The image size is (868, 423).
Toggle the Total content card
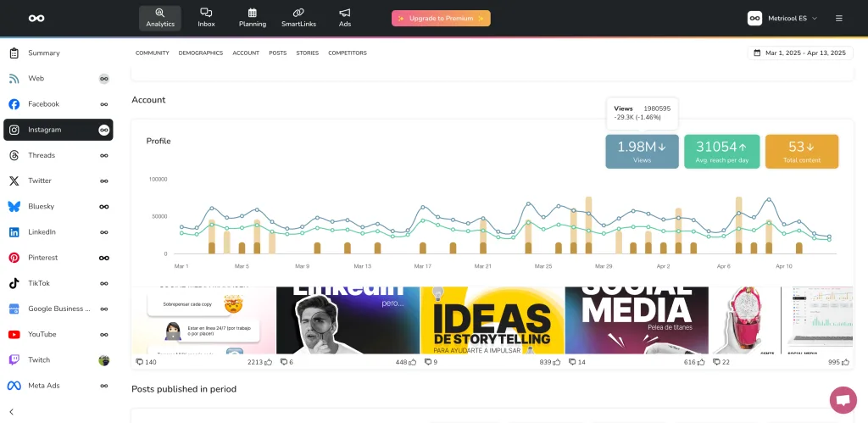pos(801,151)
